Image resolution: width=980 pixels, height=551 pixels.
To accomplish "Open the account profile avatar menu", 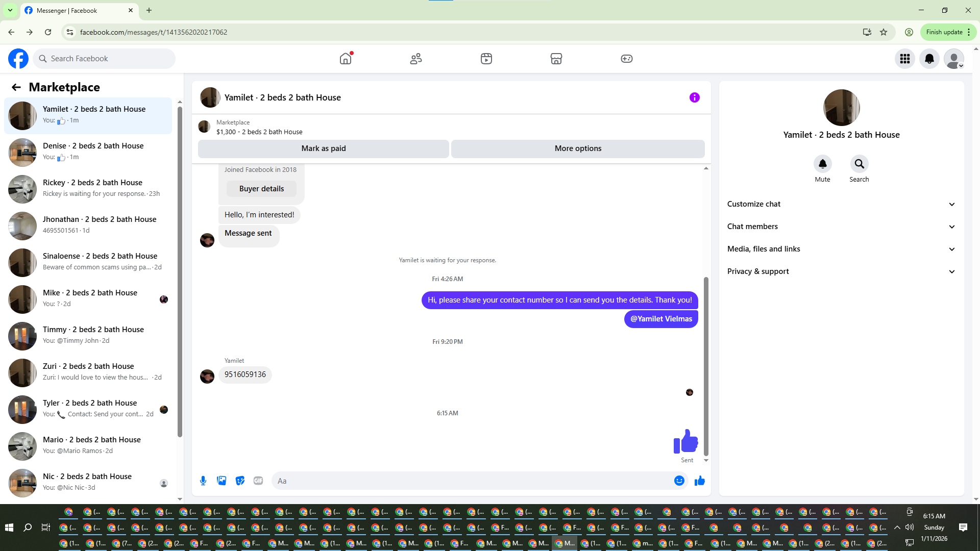I will (x=954, y=59).
